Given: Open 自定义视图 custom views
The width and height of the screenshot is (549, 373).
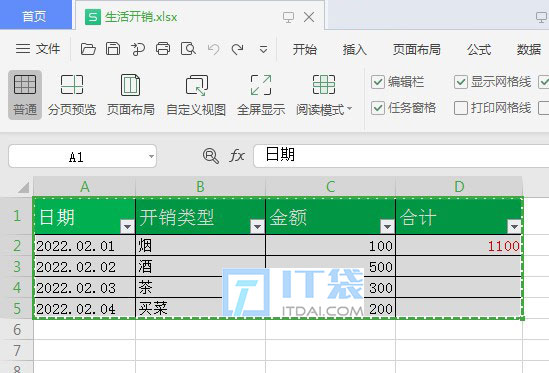Looking at the screenshot, I should pos(196,95).
